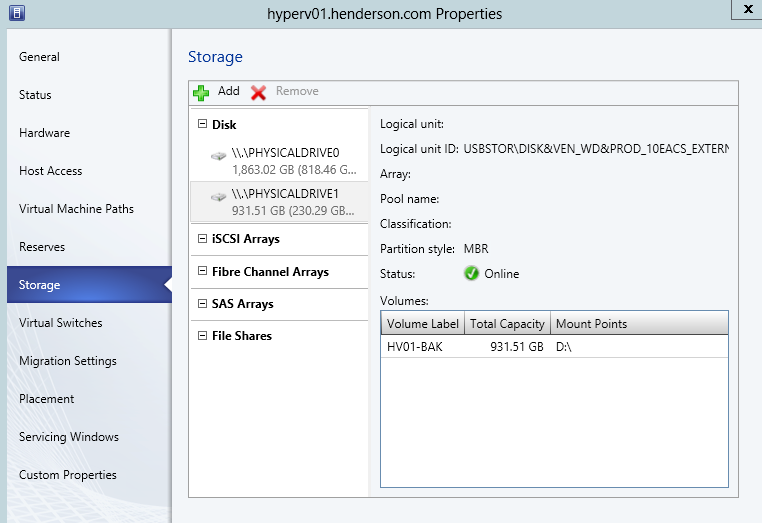This screenshot has height=523, width=762.
Task: Select \\.\PHYSICALDRIVE1 disk entry
Action: click(279, 202)
